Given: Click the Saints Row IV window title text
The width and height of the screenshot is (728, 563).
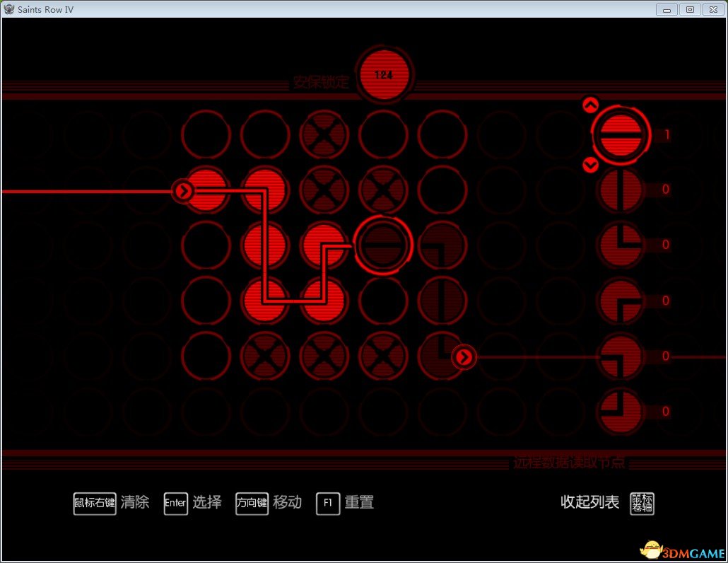Looking at the screenshot, I should pos(45,9).
